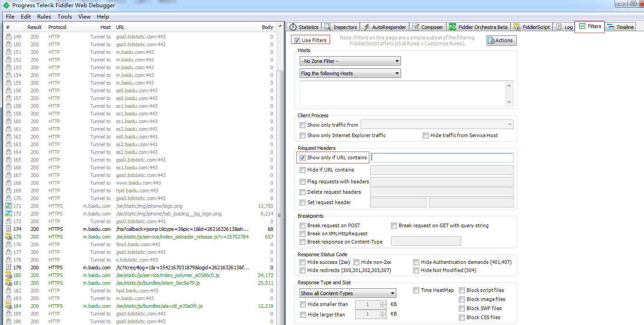
Task: Sort sessions by Body column header
Action: pos(264,27)
